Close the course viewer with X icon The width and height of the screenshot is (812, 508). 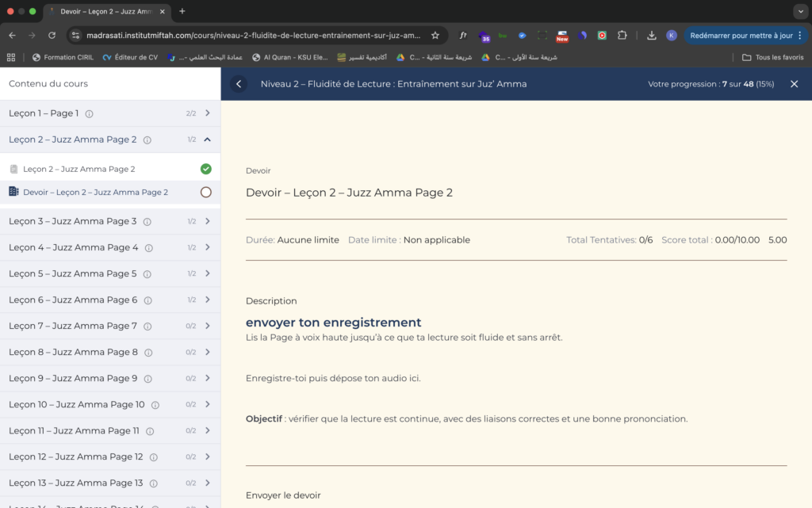pos(794,84)
